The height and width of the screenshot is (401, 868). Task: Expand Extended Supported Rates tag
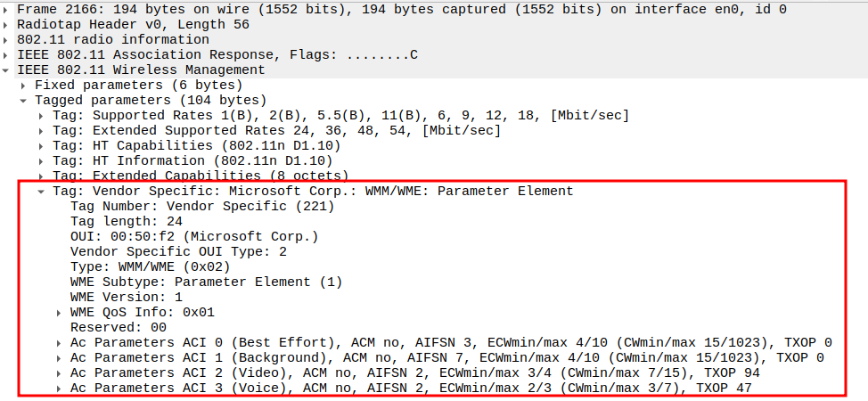tap(42, 131)
